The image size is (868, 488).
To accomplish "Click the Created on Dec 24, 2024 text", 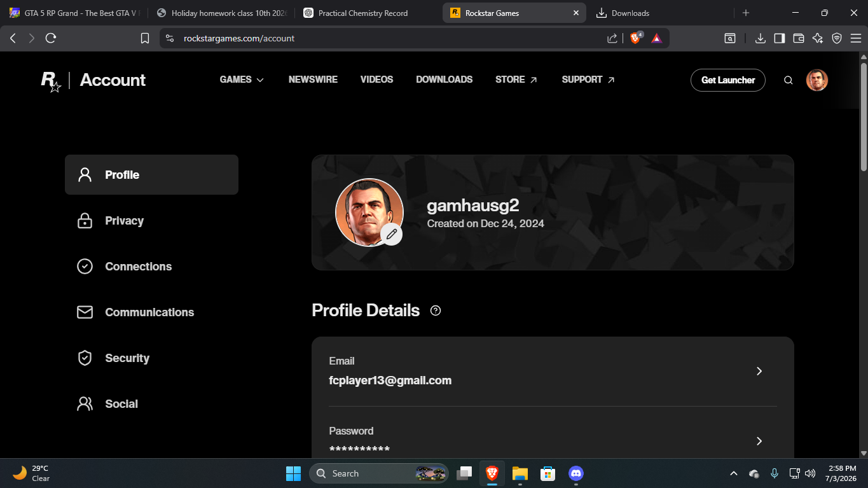I will click(486, 224).
